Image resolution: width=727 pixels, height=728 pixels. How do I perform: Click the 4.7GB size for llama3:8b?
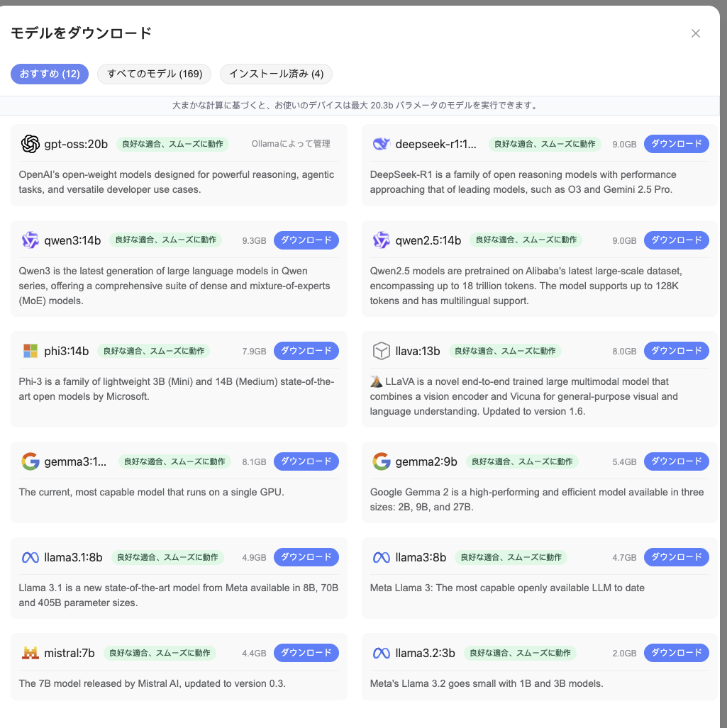coord(624,557)
